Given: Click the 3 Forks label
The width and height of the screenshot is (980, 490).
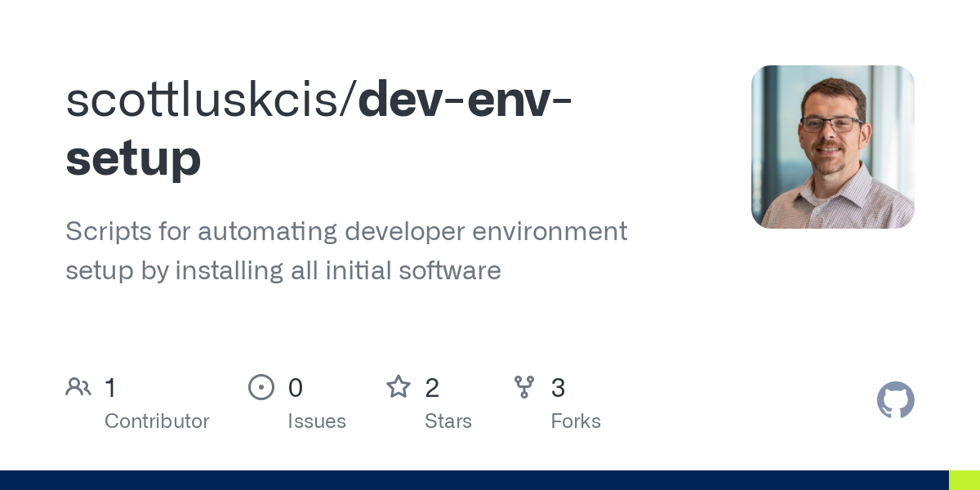Looking at the screenshot, I should (576, 421).
